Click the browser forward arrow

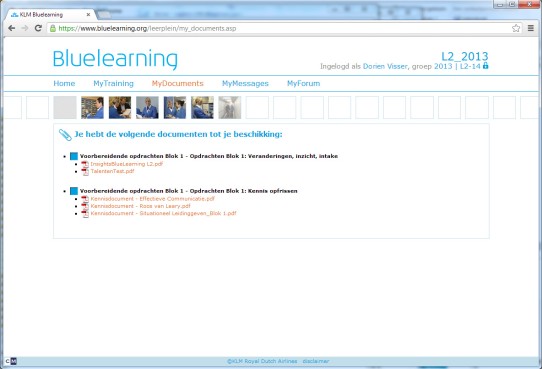coord(25,28)
